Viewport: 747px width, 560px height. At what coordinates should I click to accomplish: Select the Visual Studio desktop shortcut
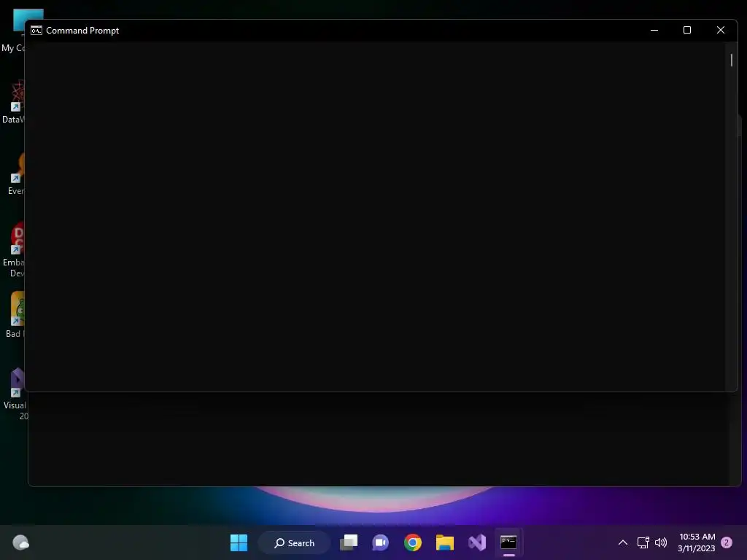click(15, 394)
